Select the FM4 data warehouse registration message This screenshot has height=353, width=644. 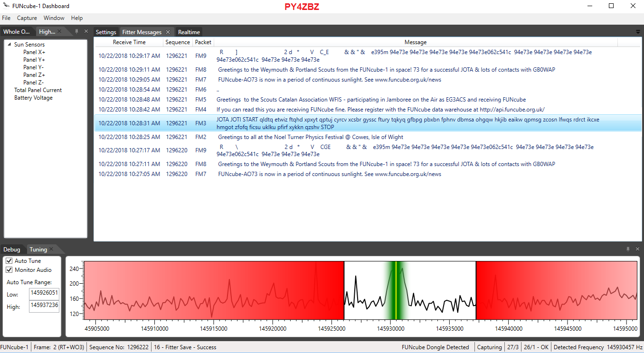coord(368,110)
